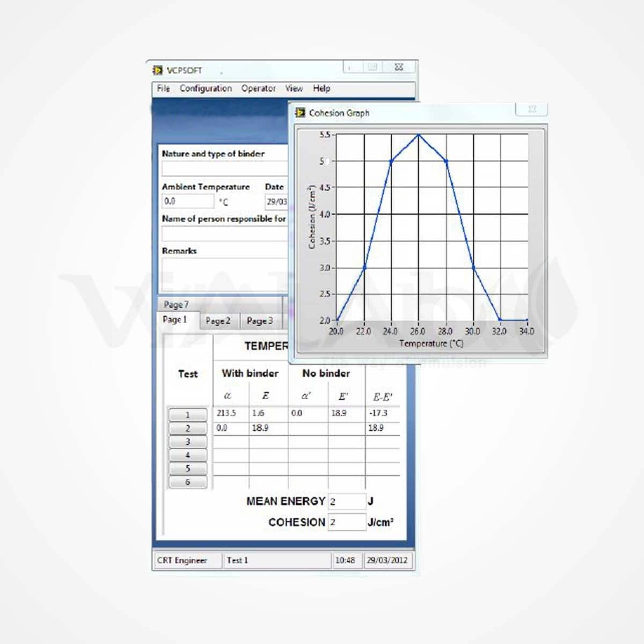Click the 29/03/2012 date in status bar

click(387, 560)
